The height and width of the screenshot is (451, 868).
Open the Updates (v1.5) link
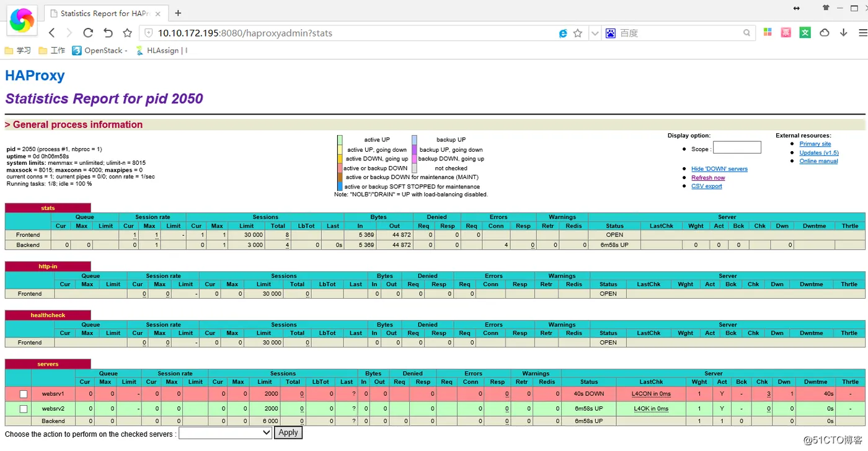pyautogui.click(x=818, y=152)
